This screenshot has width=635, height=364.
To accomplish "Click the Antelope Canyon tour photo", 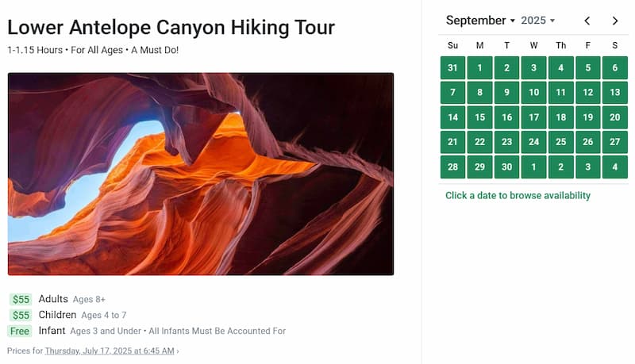I will pyautogui.click(x=200, y=174).
